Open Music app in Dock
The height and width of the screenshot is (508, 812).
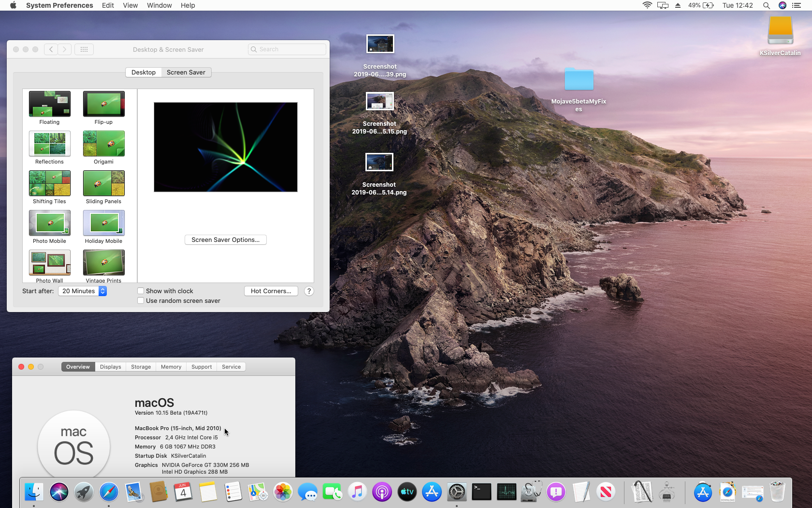click(x=357, y=493)
